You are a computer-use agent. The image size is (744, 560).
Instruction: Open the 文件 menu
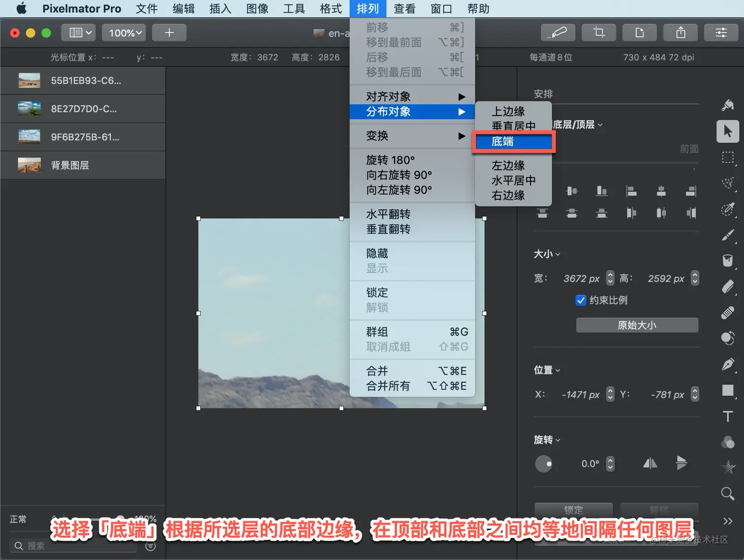(147, 9)
